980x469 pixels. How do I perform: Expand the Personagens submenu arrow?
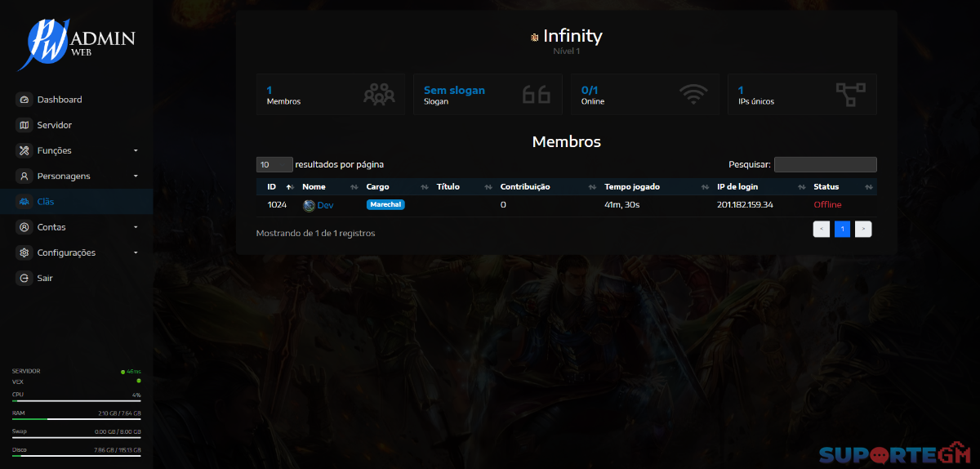[x=136, y=176]
